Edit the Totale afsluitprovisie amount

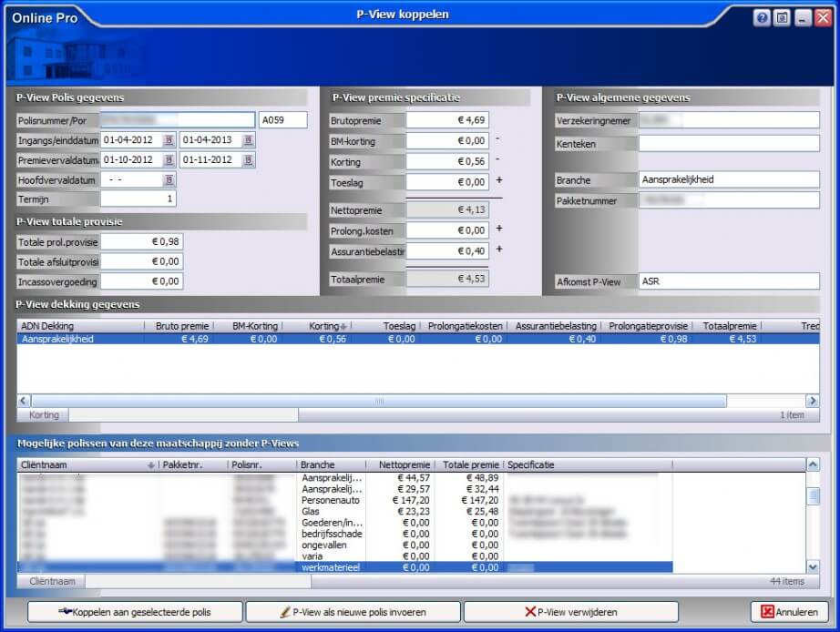click(141, 261)
